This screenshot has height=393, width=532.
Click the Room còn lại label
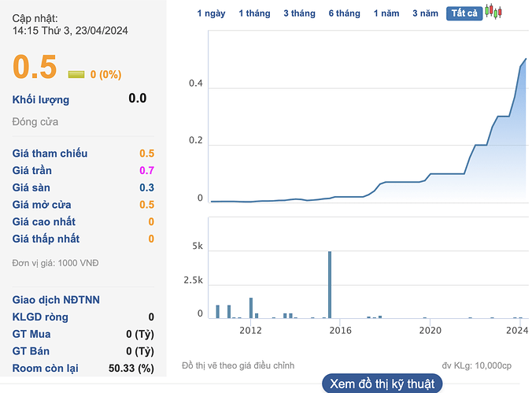pos(45,368)
